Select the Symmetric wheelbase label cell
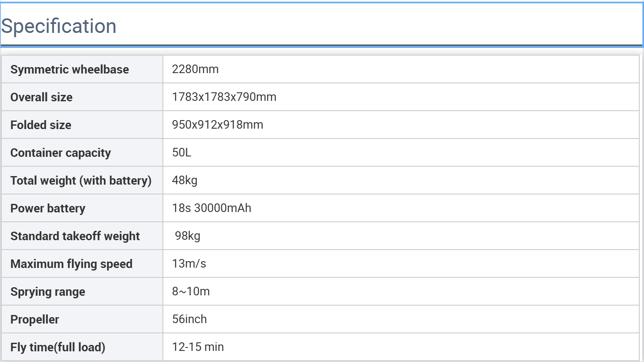The width and height of the screenshot is (644, 362). (x=69, y=69)
